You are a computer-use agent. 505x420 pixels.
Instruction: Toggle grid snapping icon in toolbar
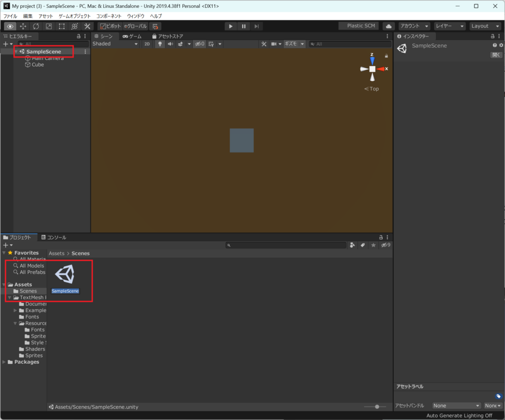[x=155, y=27]
